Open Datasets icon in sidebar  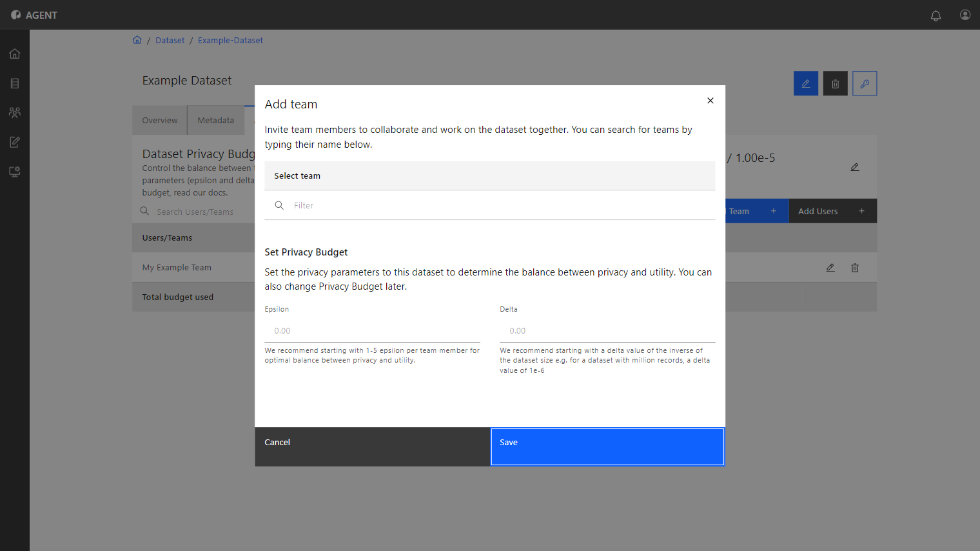tap(15, 83)
